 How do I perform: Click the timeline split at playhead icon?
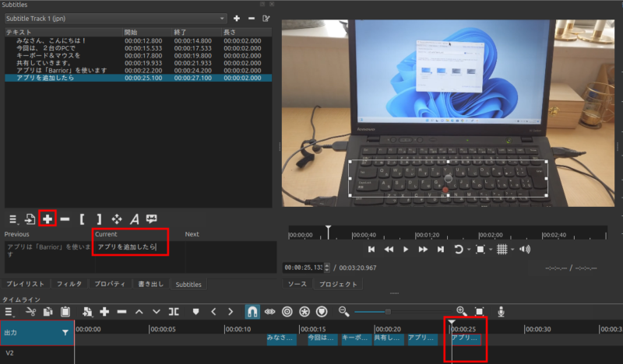click(x=174, y=312)
